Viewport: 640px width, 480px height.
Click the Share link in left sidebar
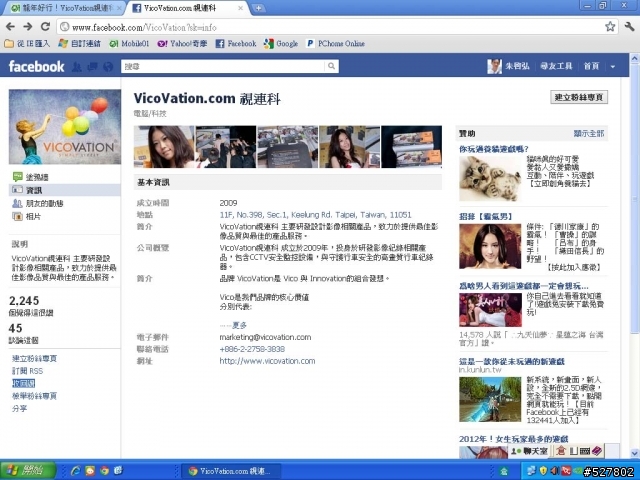19,408
